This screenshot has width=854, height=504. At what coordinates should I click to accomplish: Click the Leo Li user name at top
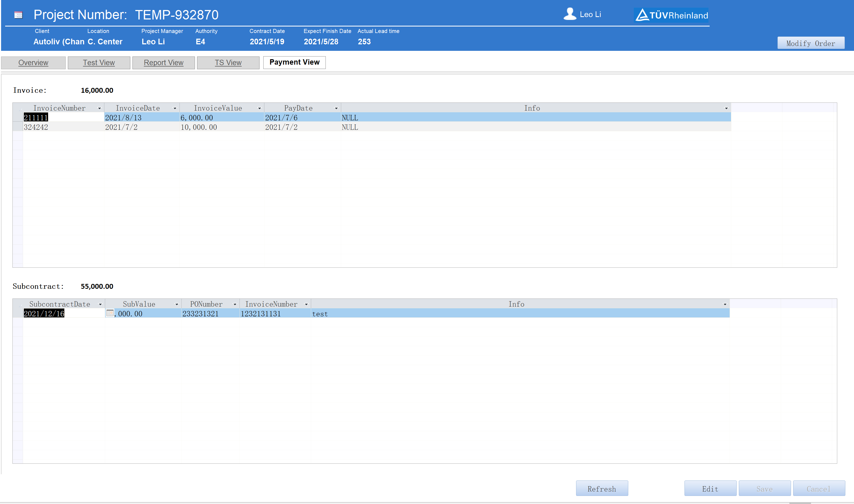click(x=590, y=14)
